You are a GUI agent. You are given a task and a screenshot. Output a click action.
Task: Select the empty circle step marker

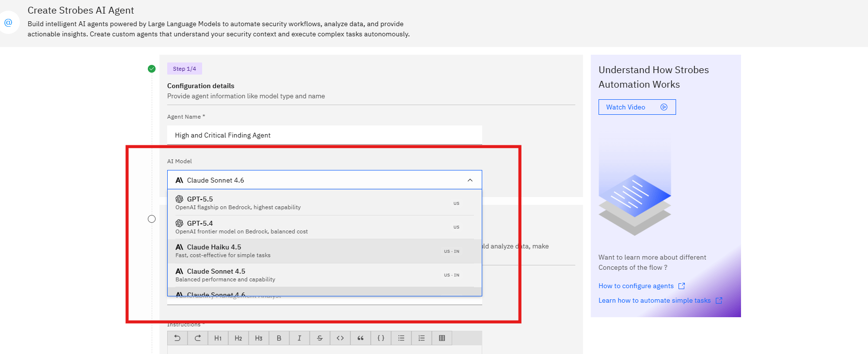152,219
